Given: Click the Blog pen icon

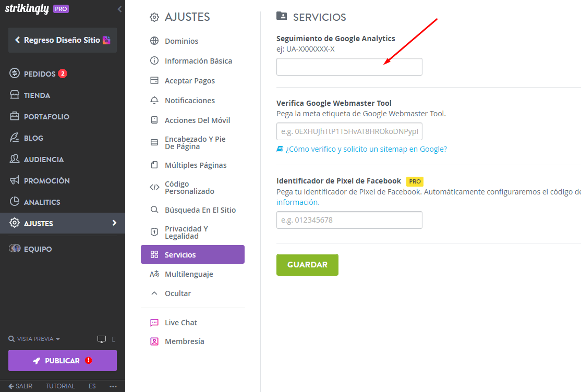Looking at the screenshot, I should [15, 138].
